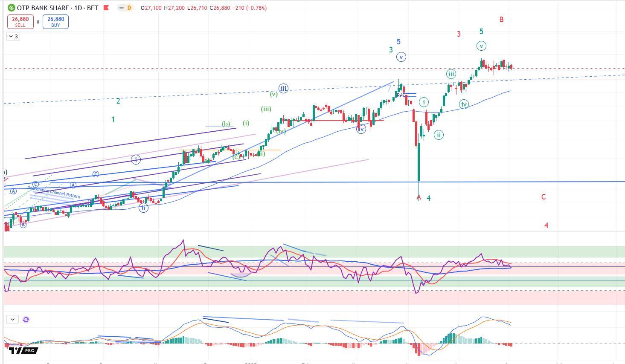Viewport: 625px width, 364px height.
Task: Select the blue circled 'iv' wave marker
Action: pos(361,129)
